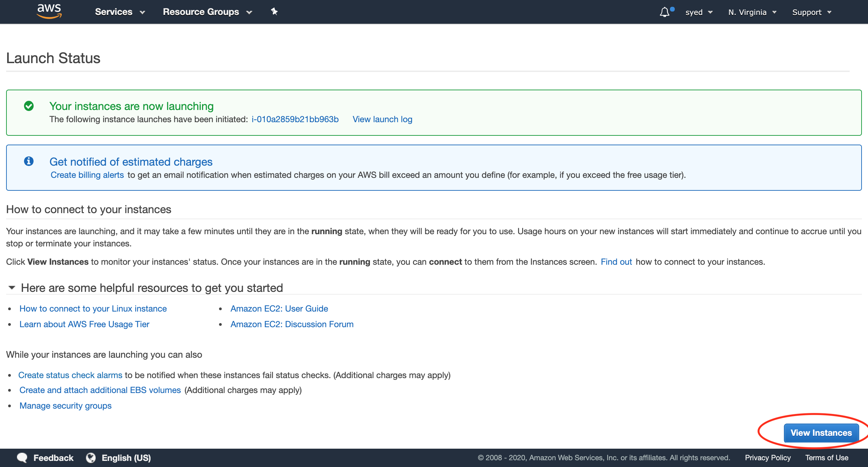
Task: Click Manage security groups link
Action: [65, 406]
